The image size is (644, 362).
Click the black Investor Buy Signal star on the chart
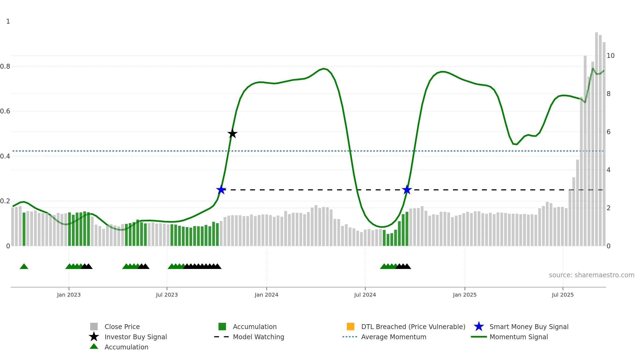232,133
